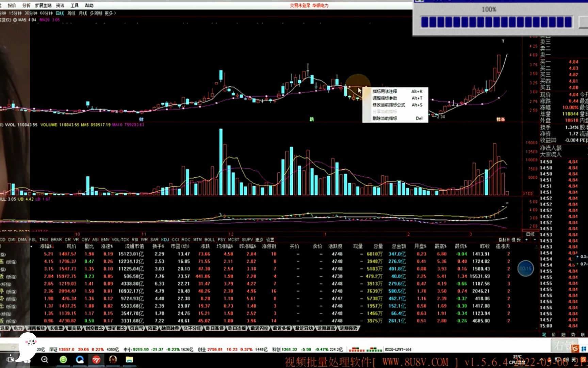Choose 调整指标参数 in the context menu
Viewport: 588px width, 368px height.
(385, 98)
